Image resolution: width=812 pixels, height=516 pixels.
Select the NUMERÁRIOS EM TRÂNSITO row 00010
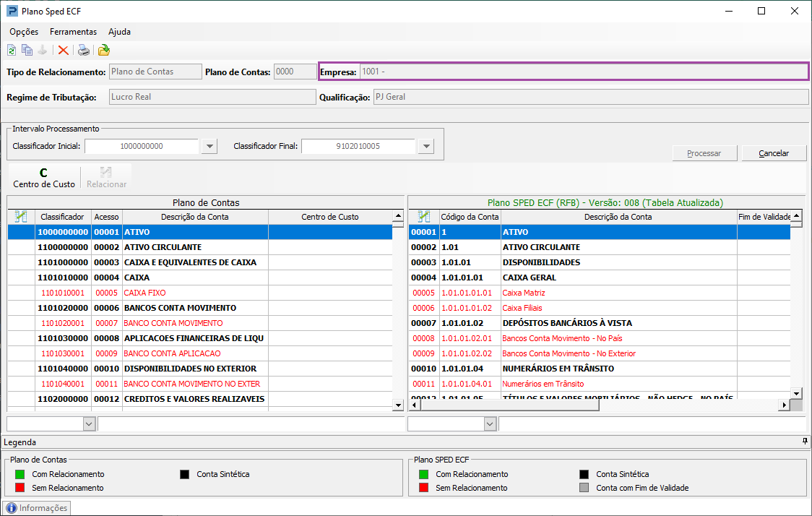(x=600, y=369)
